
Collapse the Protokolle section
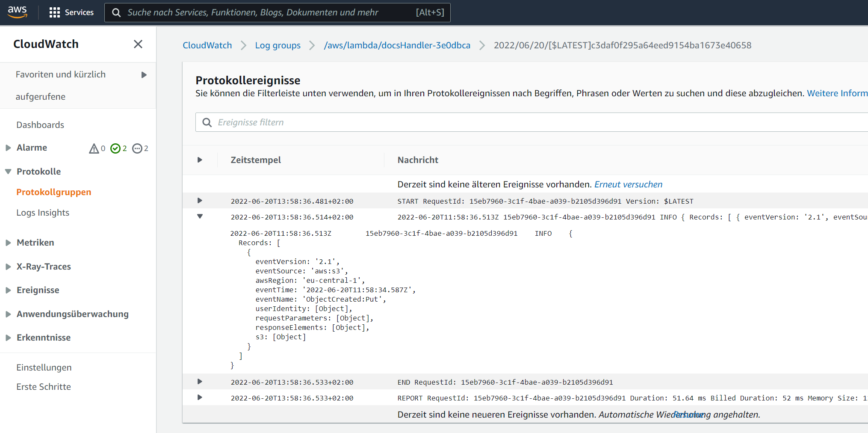(8, 172)
